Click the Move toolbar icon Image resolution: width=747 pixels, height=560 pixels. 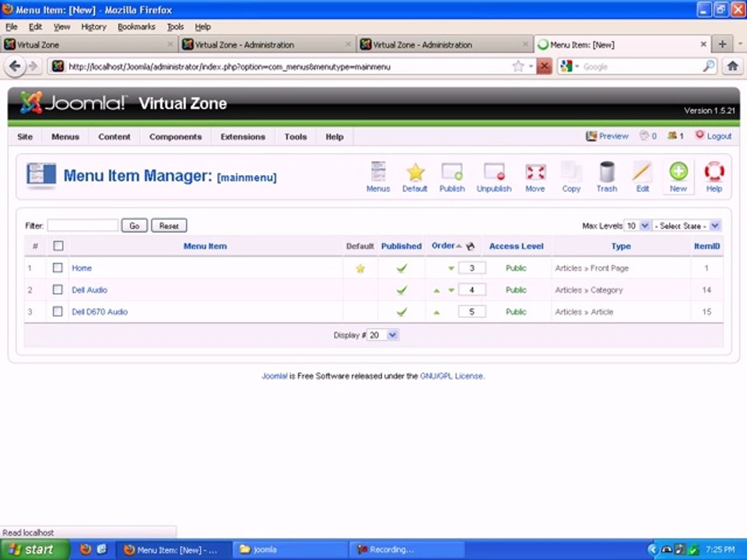tap(535, 177)
